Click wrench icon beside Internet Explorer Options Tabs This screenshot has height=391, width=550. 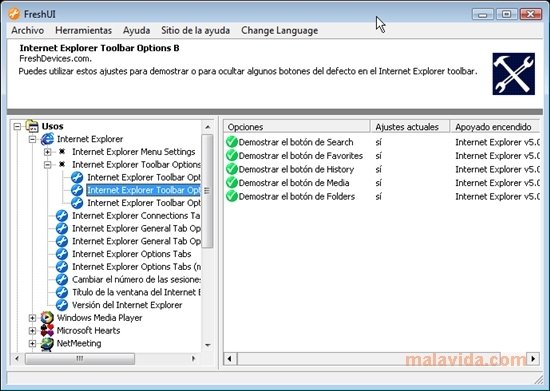click(x=62, y=254)
